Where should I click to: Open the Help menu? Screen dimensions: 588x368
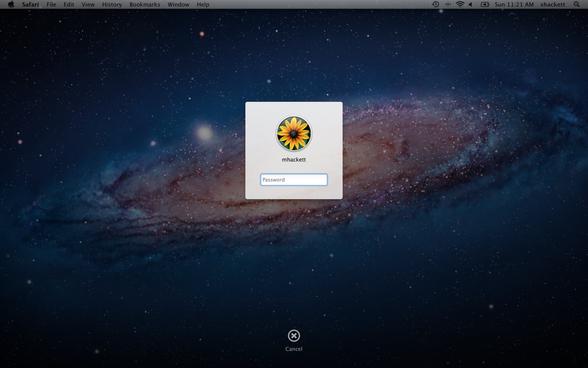tap(203, 4)
